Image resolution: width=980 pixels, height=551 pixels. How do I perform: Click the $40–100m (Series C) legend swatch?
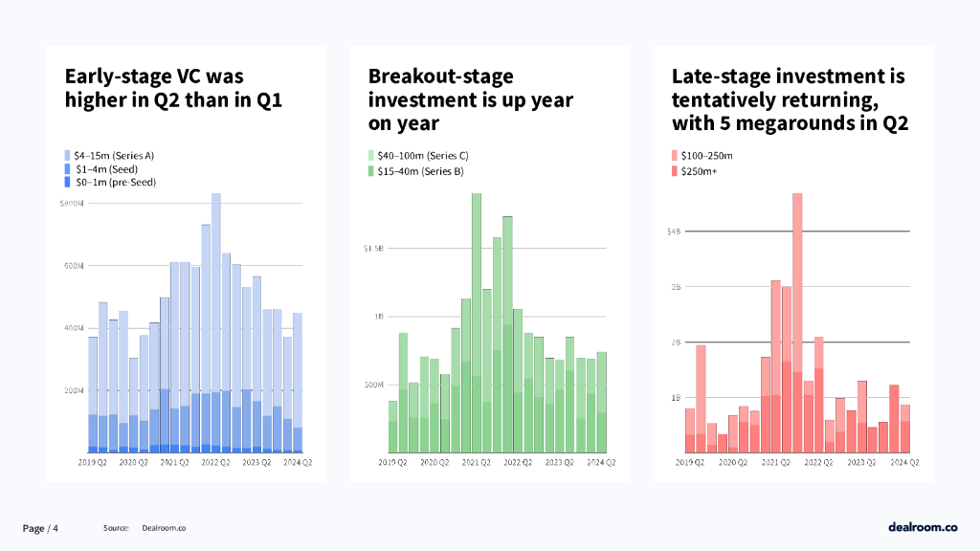371,155
